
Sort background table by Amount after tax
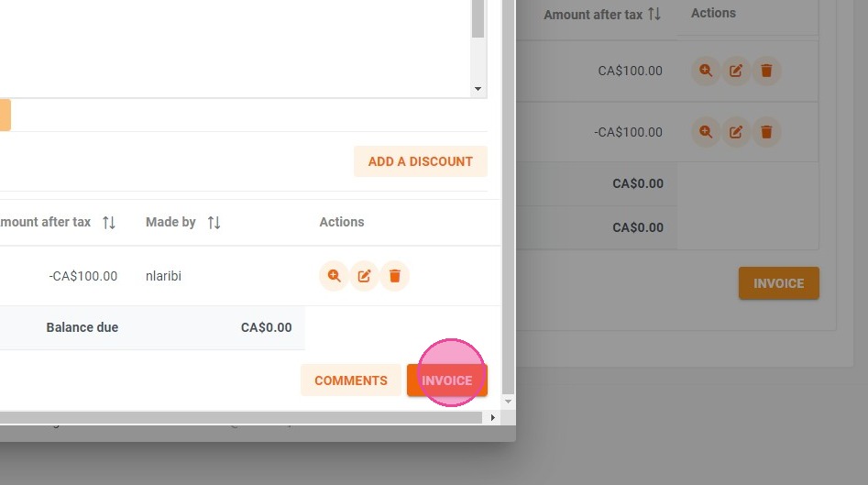(654, 14)
